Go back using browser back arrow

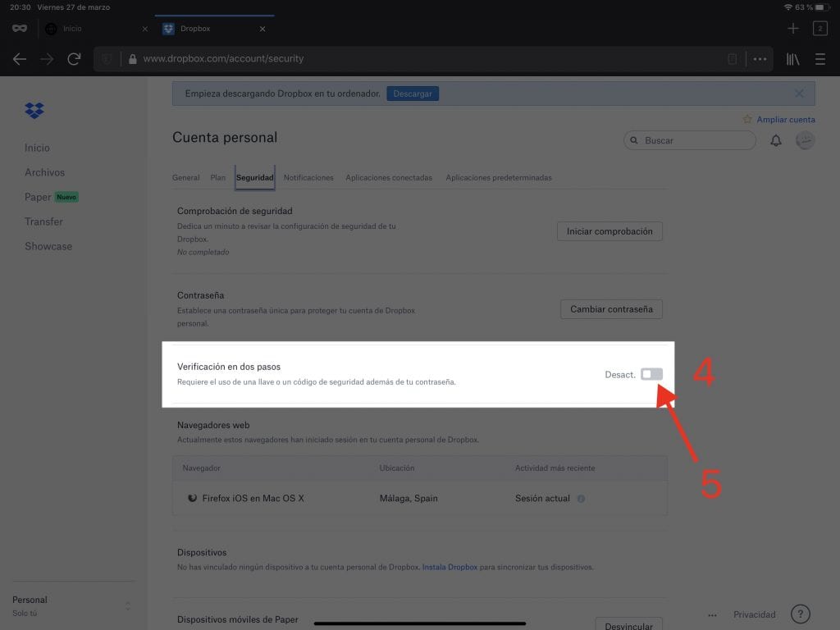pyautogui.click(x=20, y=59)
